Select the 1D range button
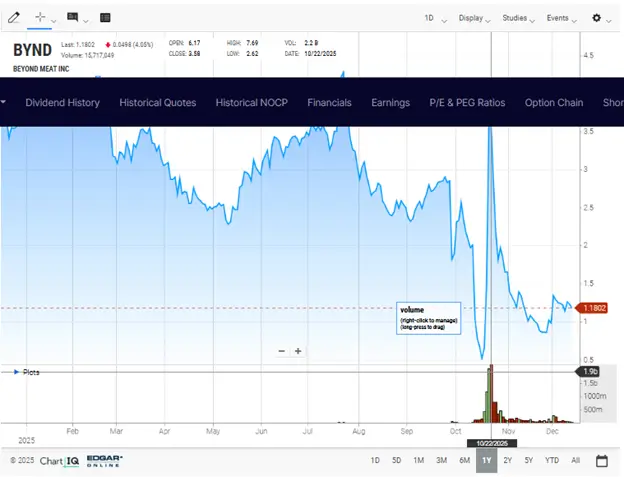Viewport: 624px width, 477px height. click(x=375, y=460)
